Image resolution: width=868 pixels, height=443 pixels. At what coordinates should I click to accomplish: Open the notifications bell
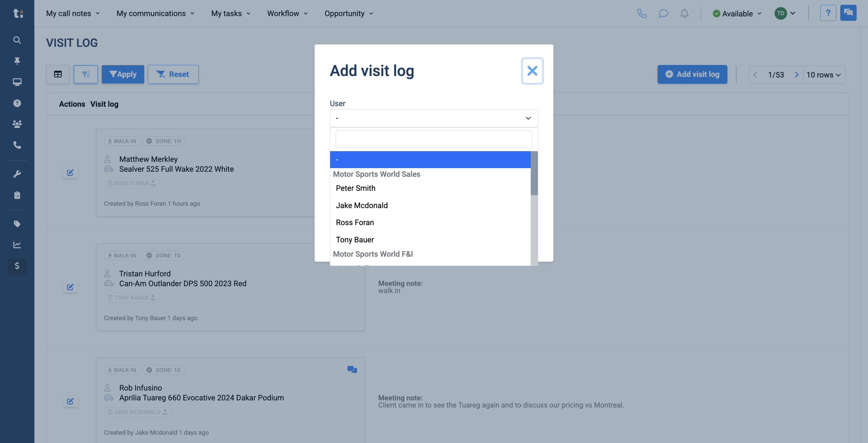(684, 13)
